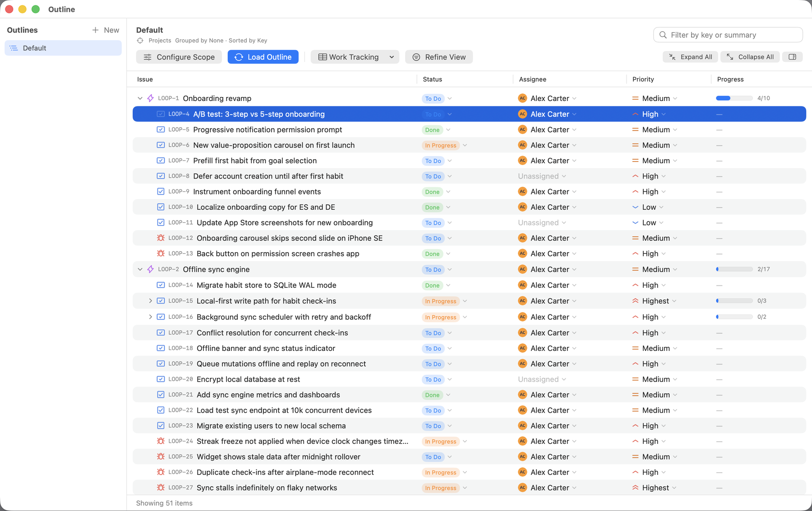Click the task checkbox icon for LOOP-18
This screenshot has width=812, height=511.
[x=161, y=348]
